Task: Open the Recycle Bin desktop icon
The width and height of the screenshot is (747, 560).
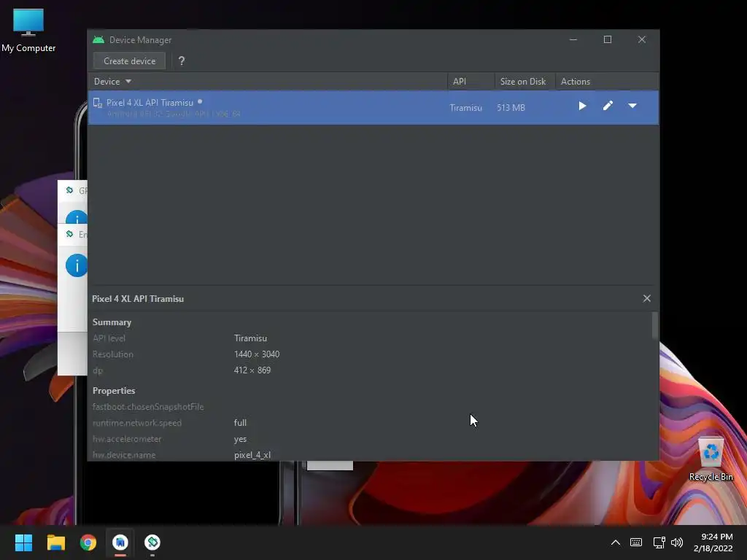Action: point(711,459)
